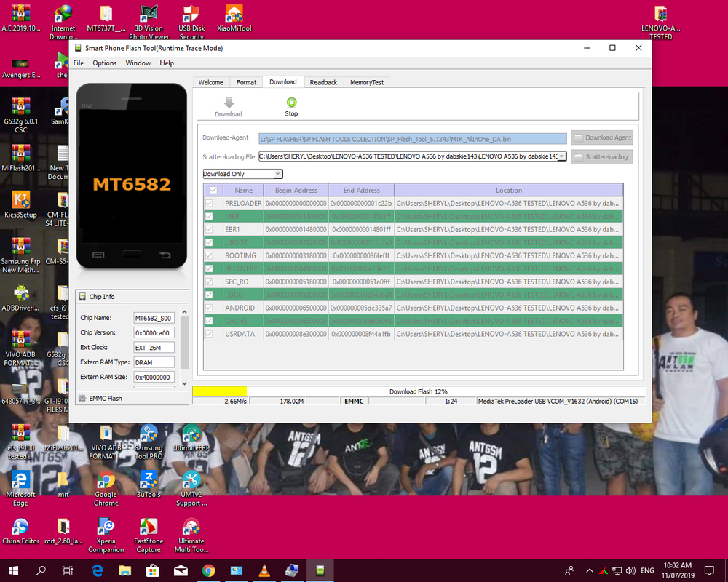728x582 pixels.
Task: Open UltimateFRP desktop shortcut
Action: (191, 438)
